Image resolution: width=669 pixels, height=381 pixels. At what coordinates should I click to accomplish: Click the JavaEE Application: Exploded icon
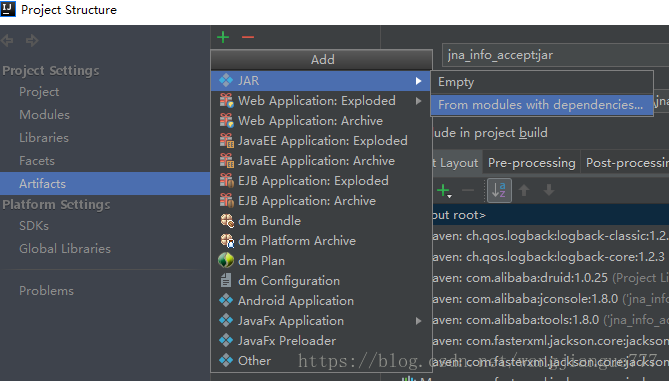[226, 140]
